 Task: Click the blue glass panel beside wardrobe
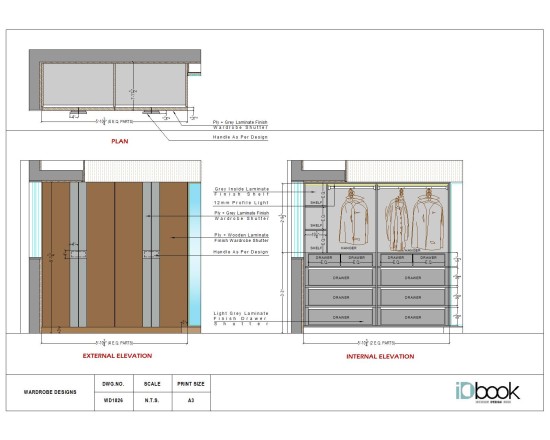coord(194,254)
